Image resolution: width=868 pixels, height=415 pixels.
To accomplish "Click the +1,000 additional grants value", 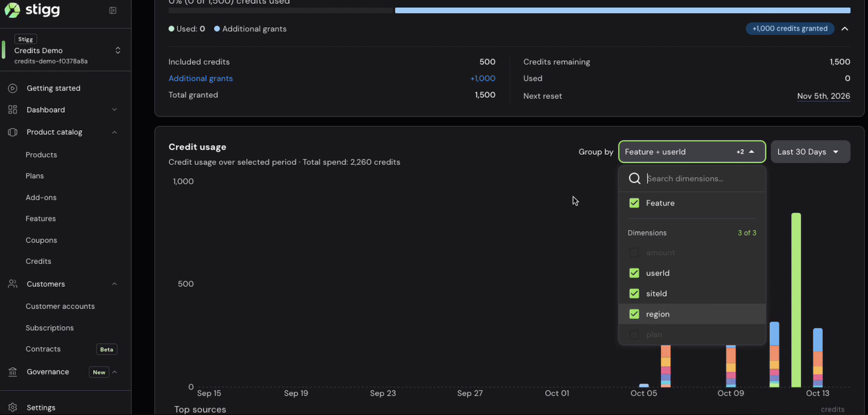I will point(483,78).
